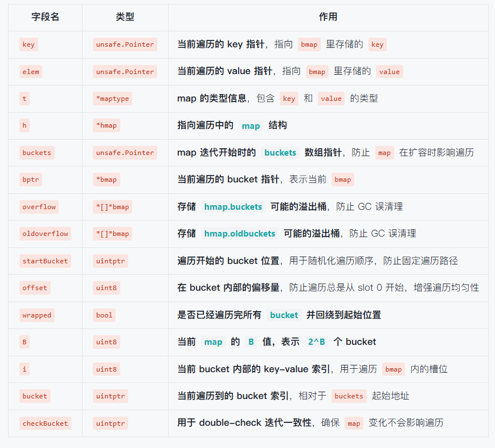Click text 当前遍历的 bucket 指针
This screenshot has width=495, height=448.
point(228,180)
